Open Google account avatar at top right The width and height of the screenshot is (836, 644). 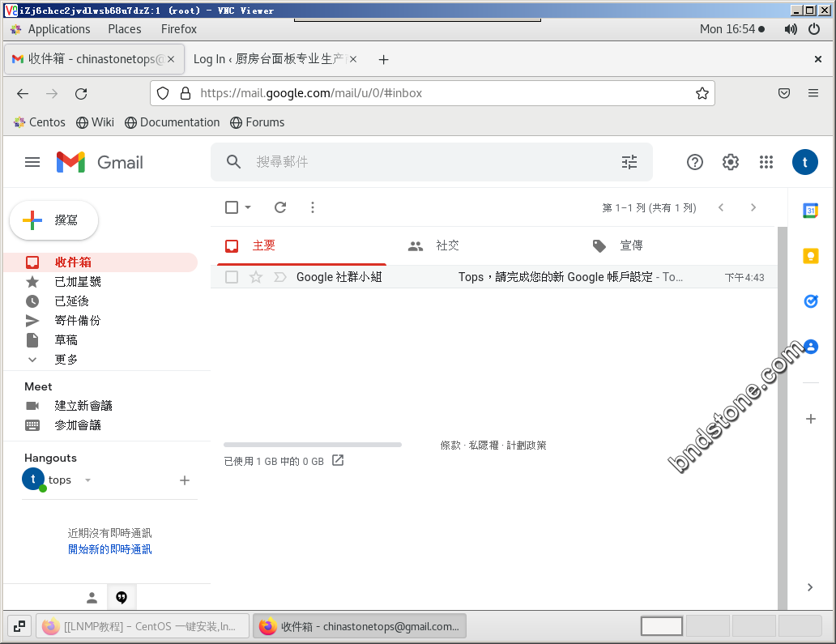pos(805,162)
